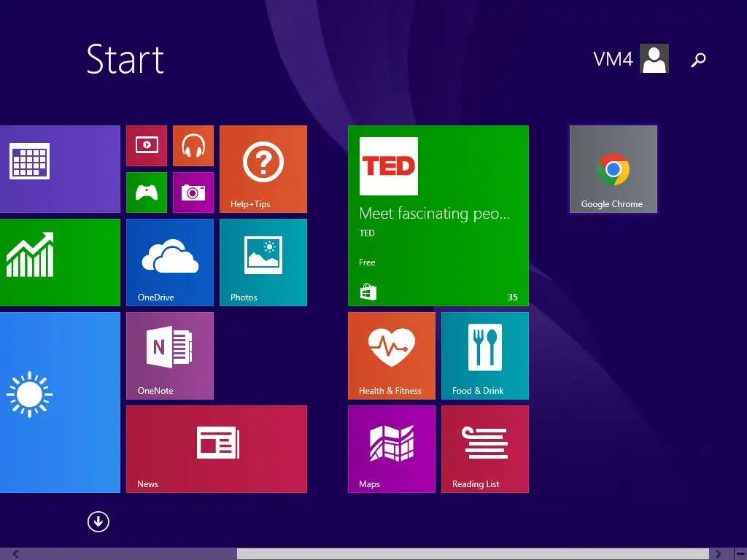Click the Store bag icon in TED tile
Image resolution: width=747 pixels, height=560 pixels.
pos(368,292)
